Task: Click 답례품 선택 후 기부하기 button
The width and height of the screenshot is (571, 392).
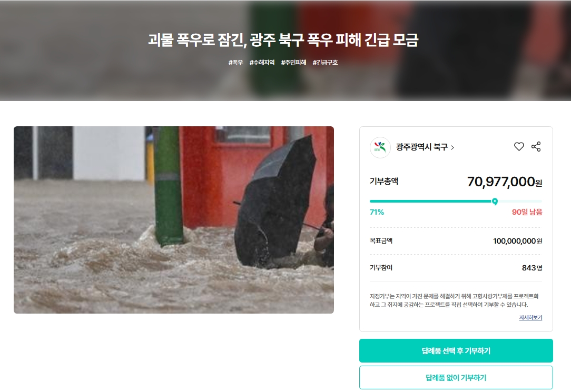Action: click(x=456, y=351)
